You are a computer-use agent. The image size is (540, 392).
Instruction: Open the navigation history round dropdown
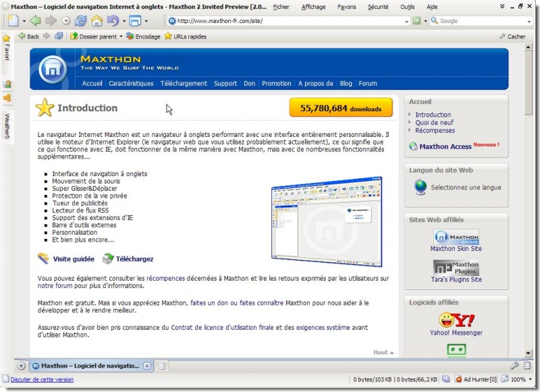(x=65, y=21)
